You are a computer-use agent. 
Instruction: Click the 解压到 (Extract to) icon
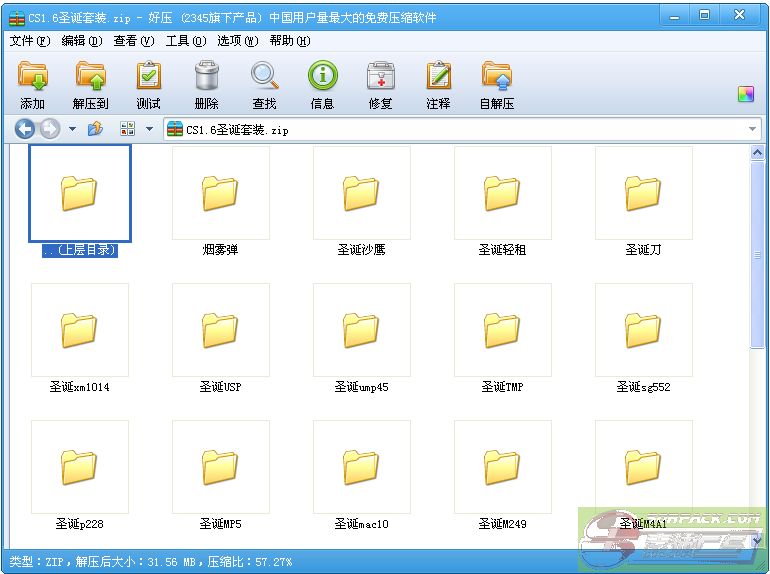pos(90,77)
